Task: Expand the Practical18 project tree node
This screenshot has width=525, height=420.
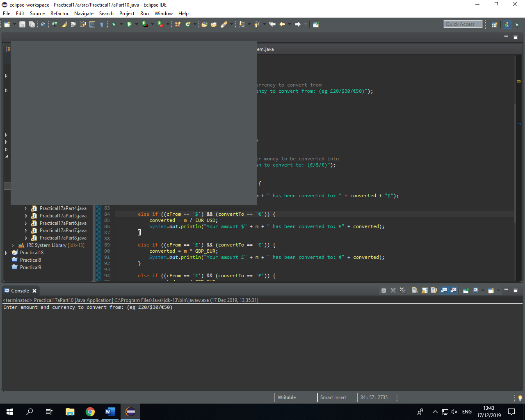Action: tap(6, 253)
